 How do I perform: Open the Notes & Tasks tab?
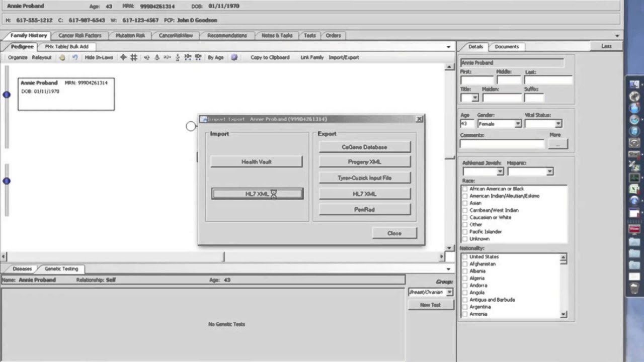pyautogui.click(x=277, y=36)
